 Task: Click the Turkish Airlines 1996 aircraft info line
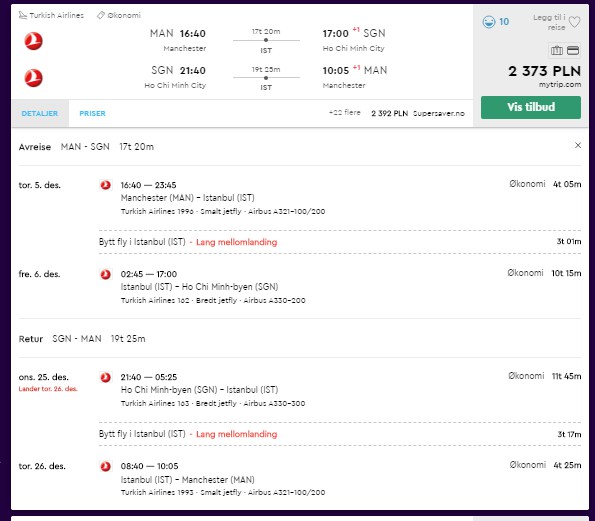pyautogui.click(x=223, y=211)
